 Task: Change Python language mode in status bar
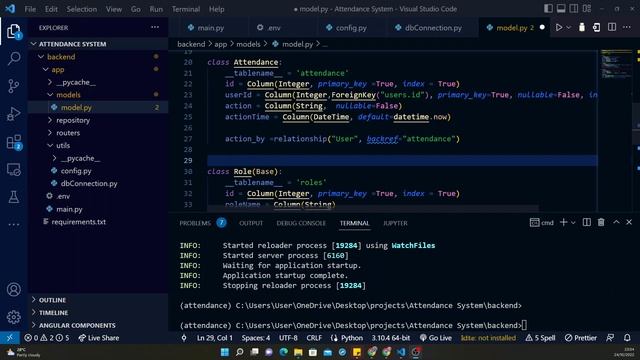coord(351,338)
